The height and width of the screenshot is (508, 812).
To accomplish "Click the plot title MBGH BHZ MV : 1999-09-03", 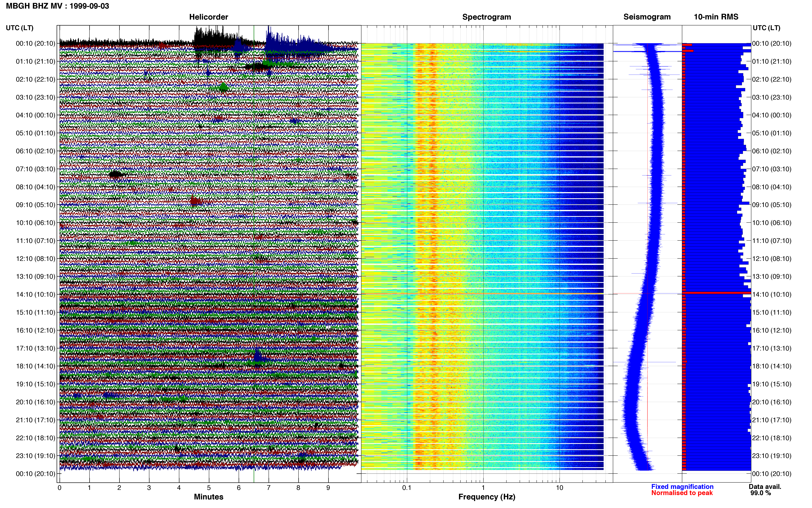I will (57, 6).
